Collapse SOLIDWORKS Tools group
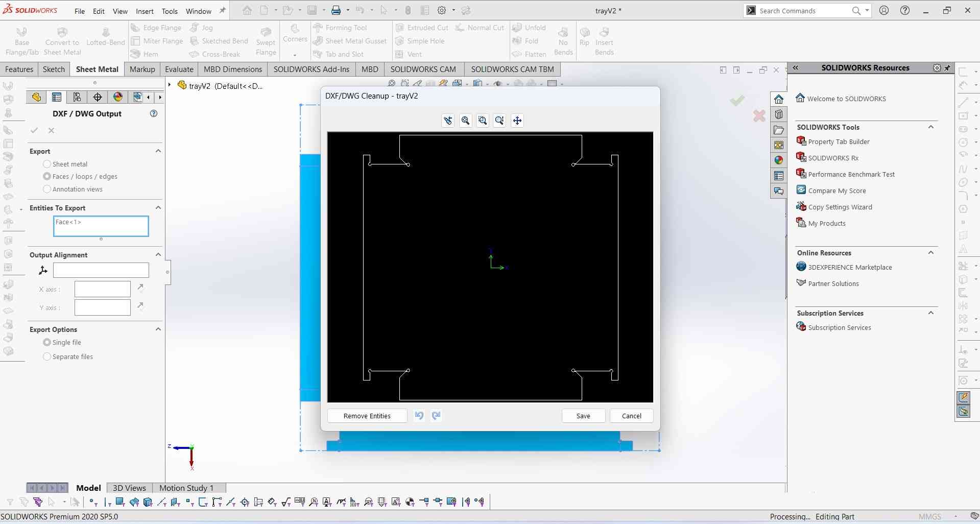This screenshot has height=524, width=980. click(x=931, y=127)
